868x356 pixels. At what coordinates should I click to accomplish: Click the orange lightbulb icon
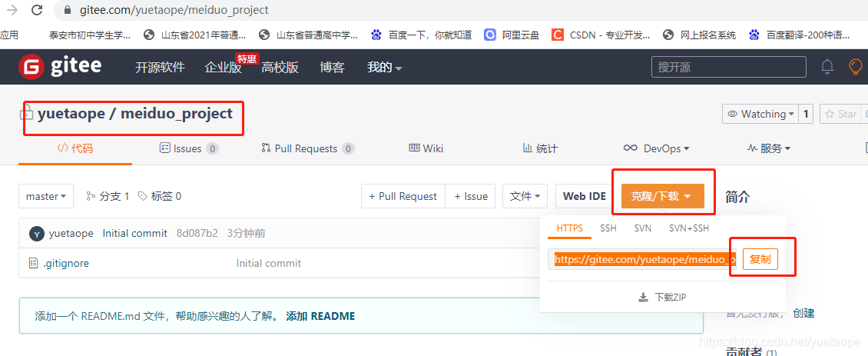(856, 67)
